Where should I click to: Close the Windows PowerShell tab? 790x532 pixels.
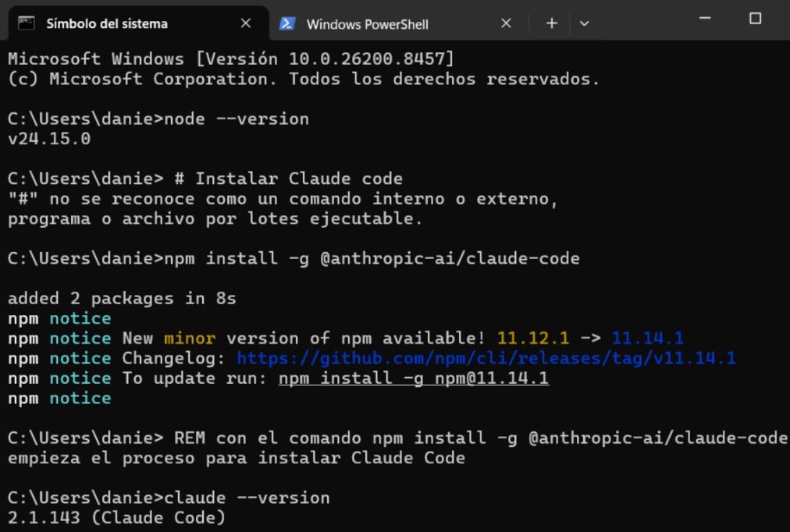click(x=507, y=23)
